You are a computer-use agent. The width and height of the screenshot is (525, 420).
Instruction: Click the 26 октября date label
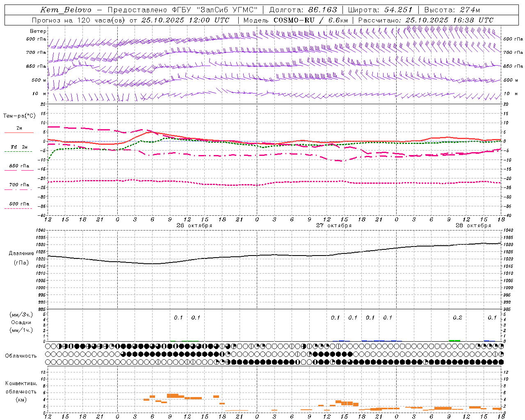coord(194,226)
